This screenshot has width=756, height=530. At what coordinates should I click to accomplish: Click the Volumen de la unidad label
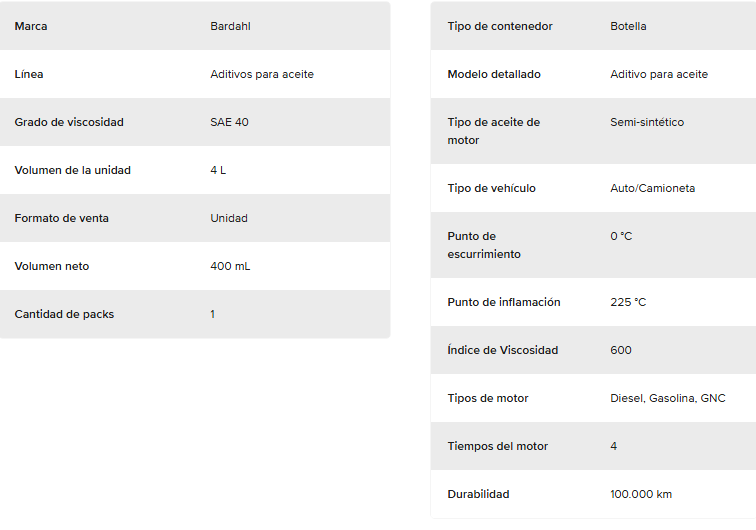tap(72, 170)
